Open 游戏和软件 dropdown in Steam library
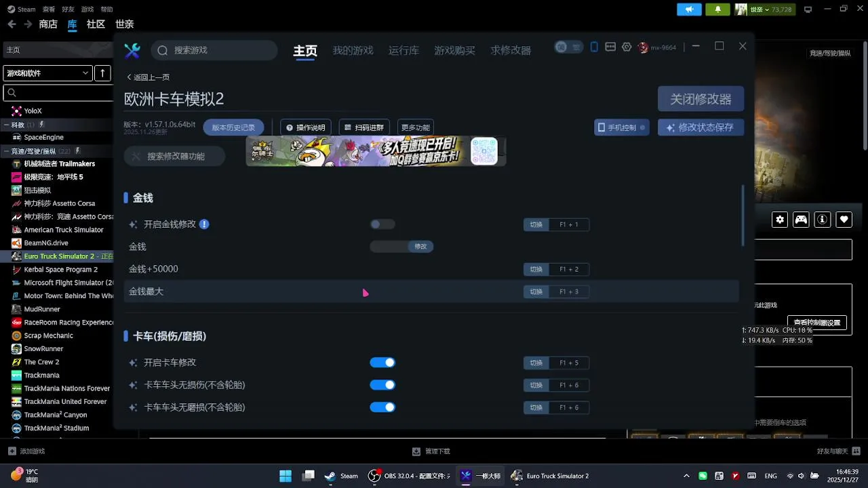This screenshot has width=868, height=488. [47, 73]
